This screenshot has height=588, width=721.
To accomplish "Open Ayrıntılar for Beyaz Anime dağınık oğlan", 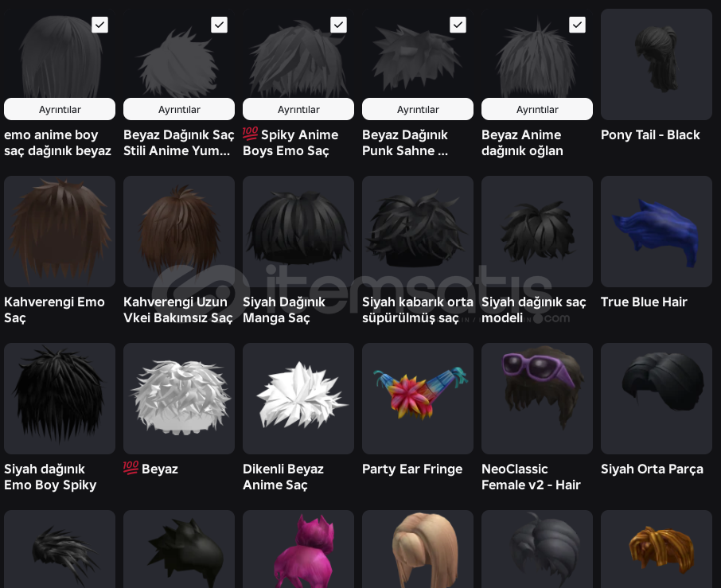I will (x=537, y=110).
